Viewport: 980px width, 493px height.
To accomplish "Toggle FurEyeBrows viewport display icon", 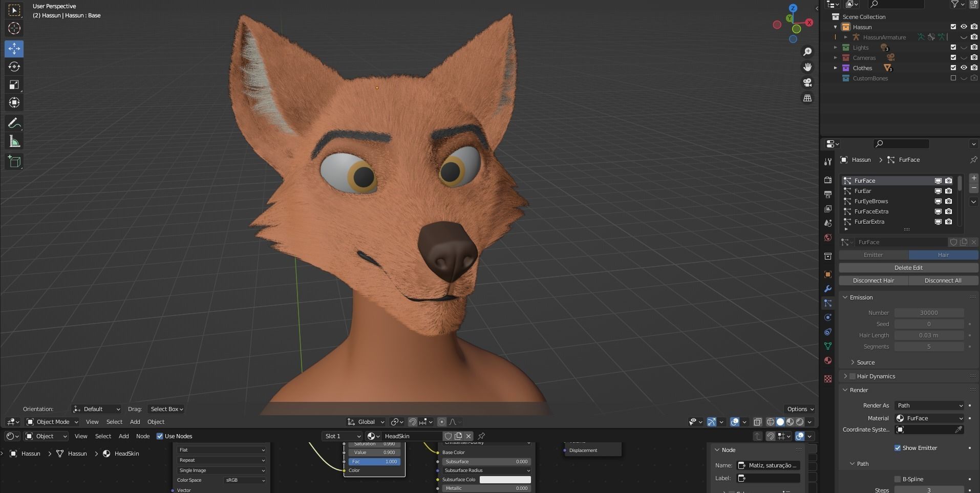I will pyautogui.click(x=938, y=201).
